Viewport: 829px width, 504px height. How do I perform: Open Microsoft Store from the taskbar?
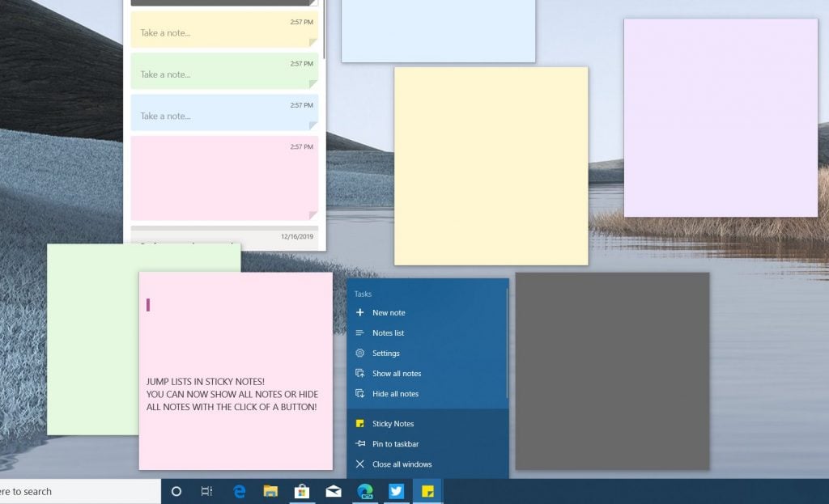click(x=302, y=491)
